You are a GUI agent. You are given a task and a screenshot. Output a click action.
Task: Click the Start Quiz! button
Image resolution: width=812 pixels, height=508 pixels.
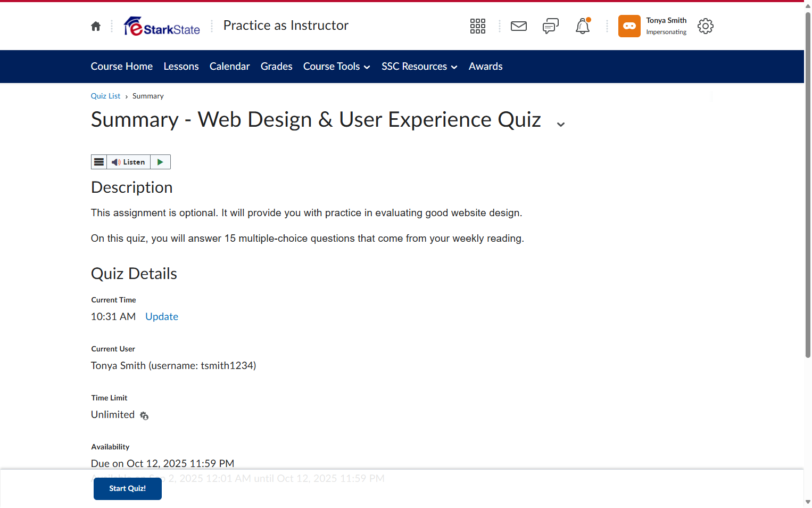[128, 489]
